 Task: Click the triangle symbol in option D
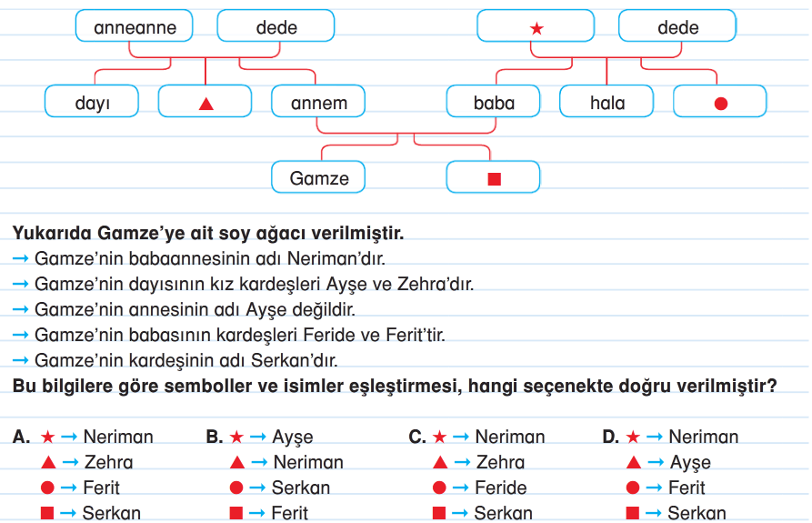coord(634,463)
